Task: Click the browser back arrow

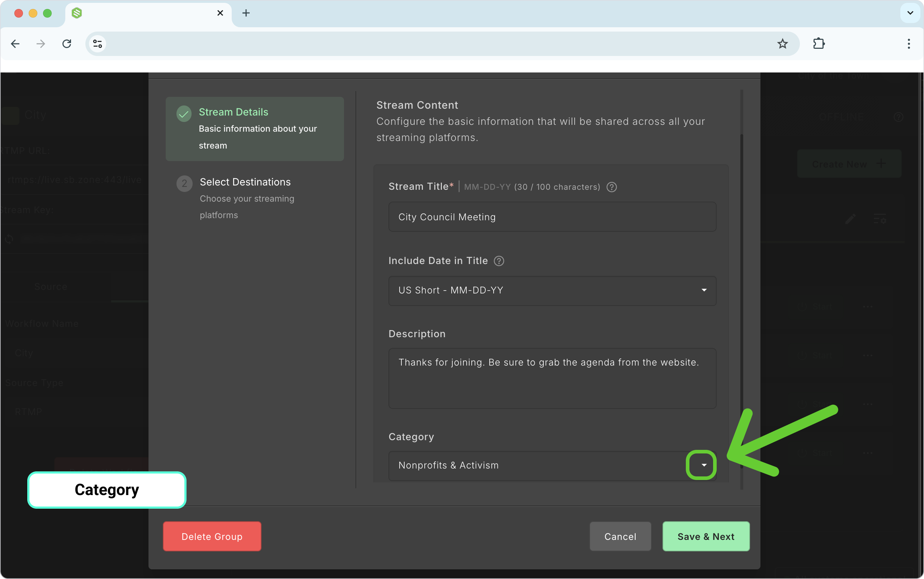Action: click(15, 44)
